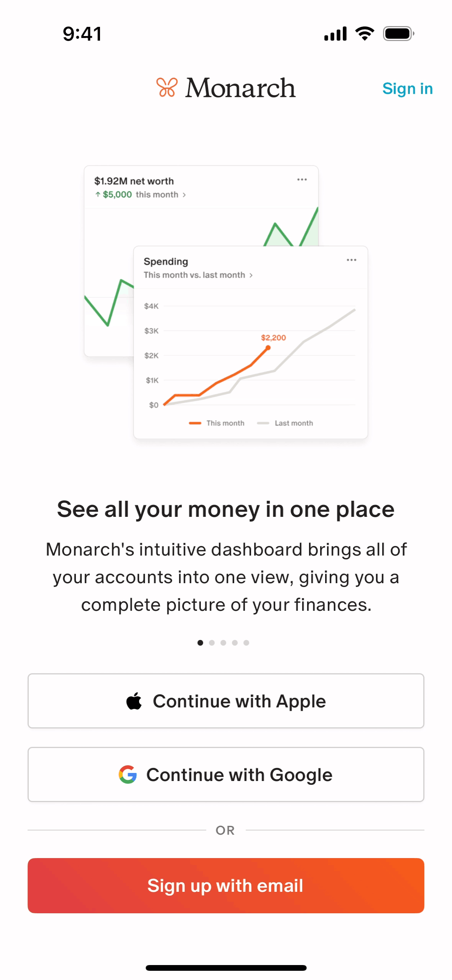Click the $2,200 orange data point
The image size is (452, 980).
(268, 348)
